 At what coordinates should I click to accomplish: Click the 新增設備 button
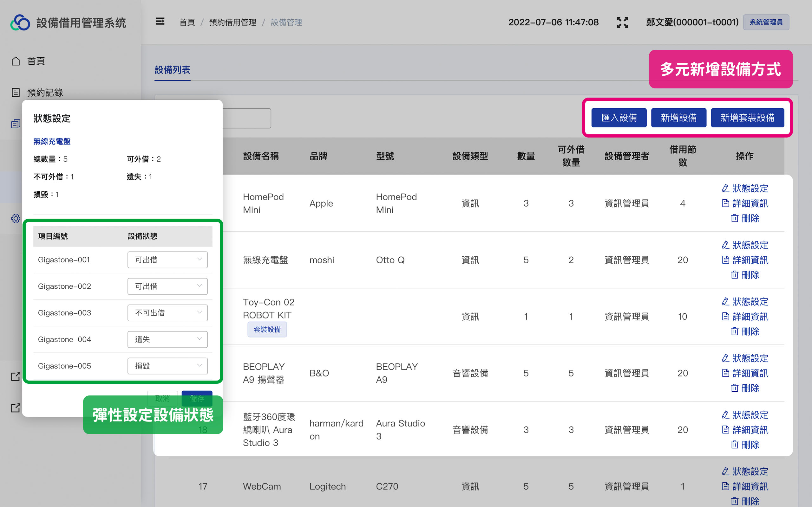678,118
